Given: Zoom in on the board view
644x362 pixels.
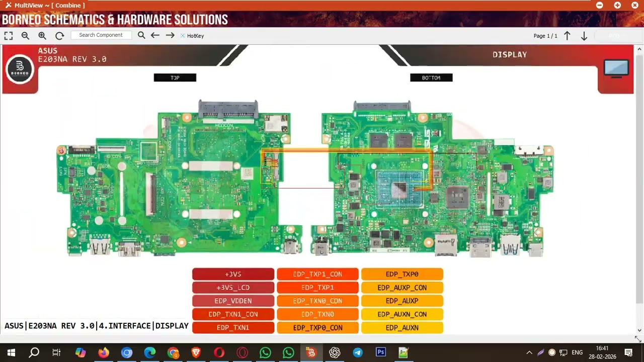Looking at the screenshot, I should click(x=42, y=36).
